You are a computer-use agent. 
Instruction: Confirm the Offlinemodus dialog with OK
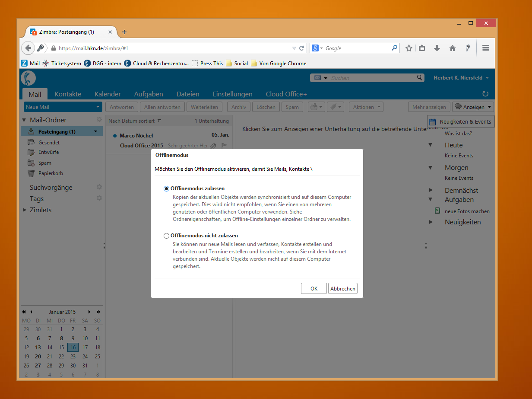(314, 288)
